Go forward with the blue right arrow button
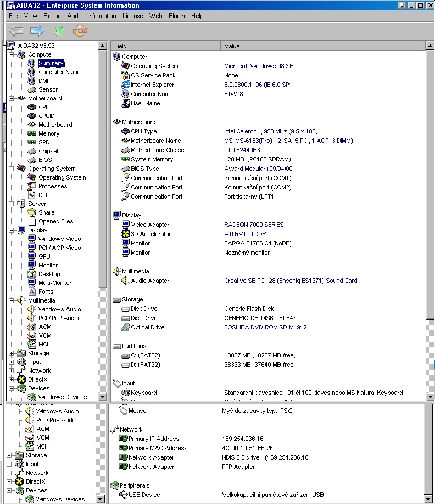The image size is (435, 504). pos(37,31)
